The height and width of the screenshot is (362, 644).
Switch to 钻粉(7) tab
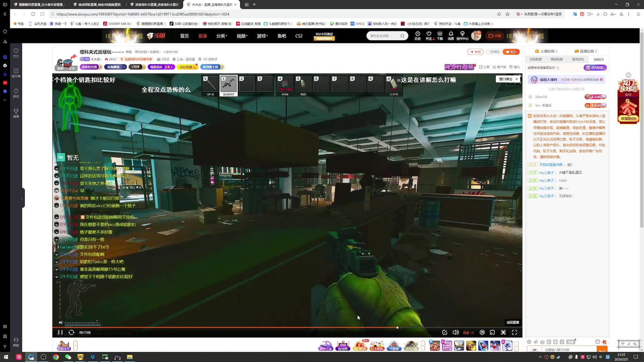598,59
